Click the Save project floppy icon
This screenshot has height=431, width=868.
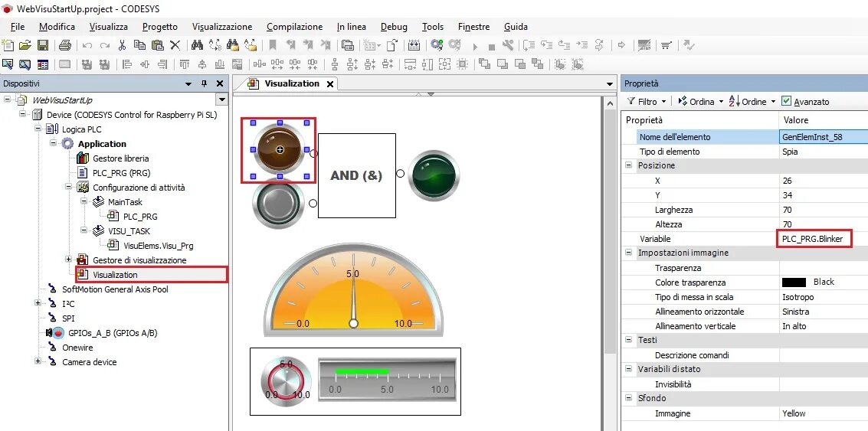43,45
